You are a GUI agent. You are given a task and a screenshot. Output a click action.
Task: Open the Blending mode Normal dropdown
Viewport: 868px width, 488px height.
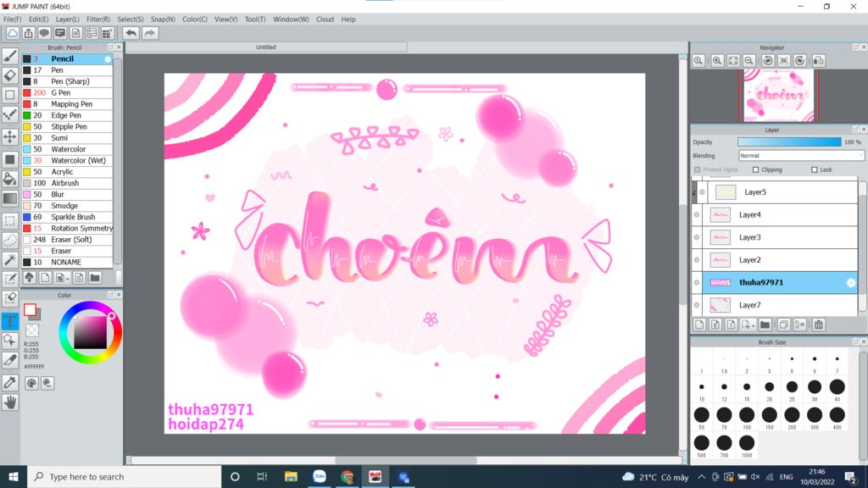801,156
